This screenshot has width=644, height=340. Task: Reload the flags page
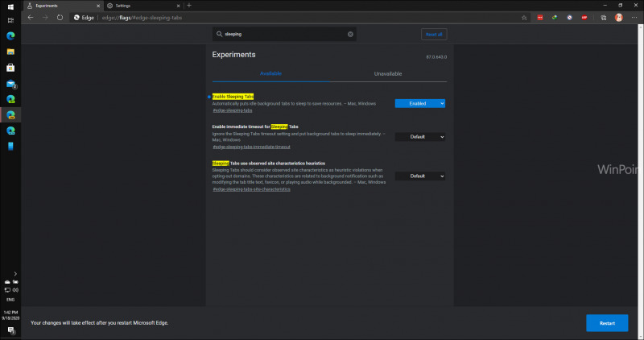pos(60,18)
